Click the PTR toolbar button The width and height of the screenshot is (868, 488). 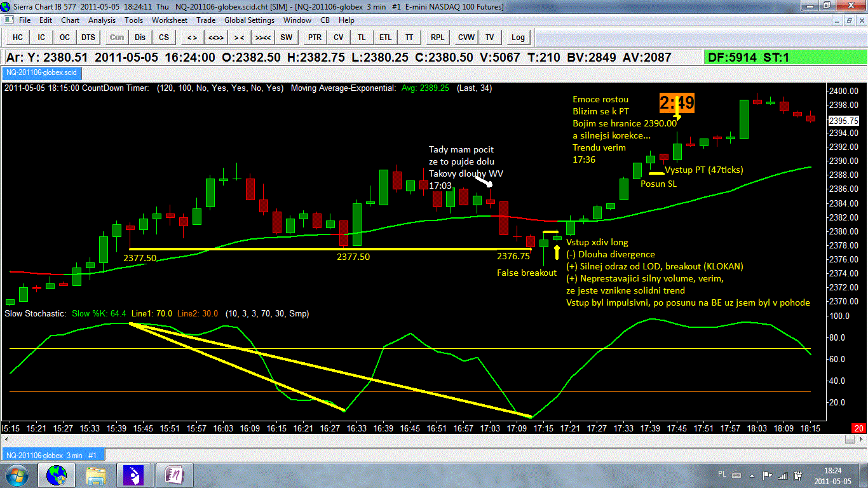pos(315,37)
